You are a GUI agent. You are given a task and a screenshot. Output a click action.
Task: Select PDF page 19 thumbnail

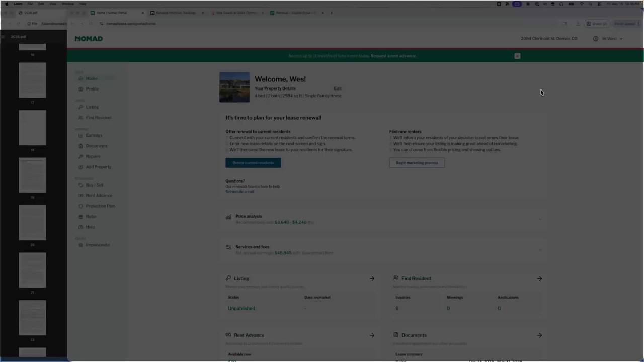tap(32, 175)
